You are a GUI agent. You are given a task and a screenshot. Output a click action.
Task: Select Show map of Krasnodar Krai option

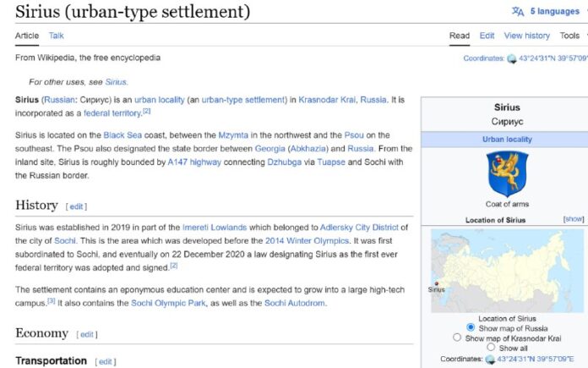(x=457, y=338)
